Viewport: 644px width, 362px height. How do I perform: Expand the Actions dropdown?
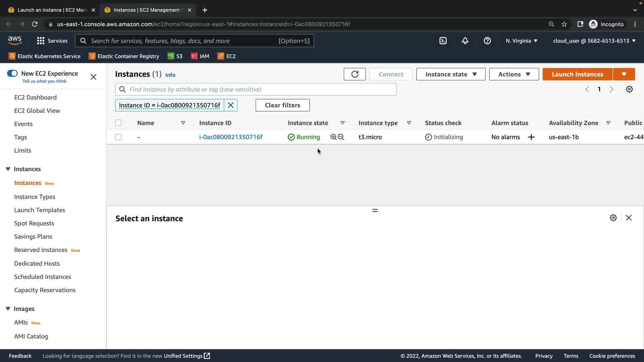pos(514,74)
